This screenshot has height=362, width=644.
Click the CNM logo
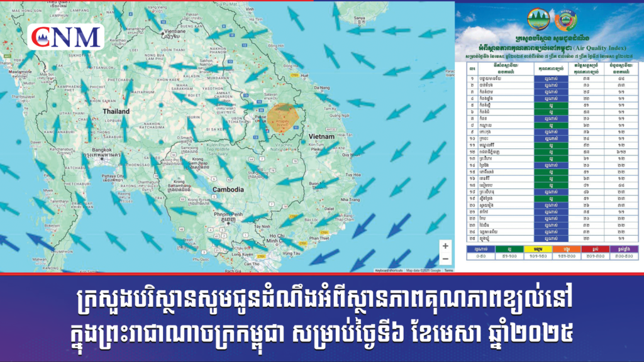pyautogui.click(x=66, y=37)
